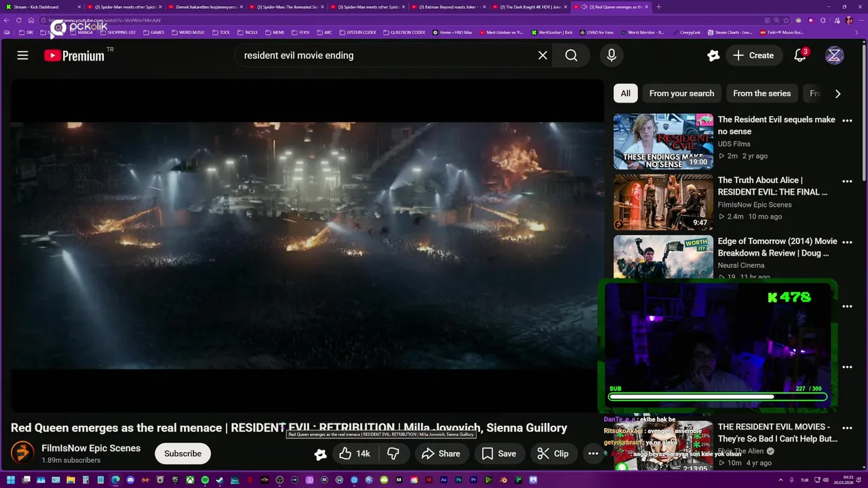The image size is (868, 488).
Task: Select the From your search chip
Action: [682, 94]
